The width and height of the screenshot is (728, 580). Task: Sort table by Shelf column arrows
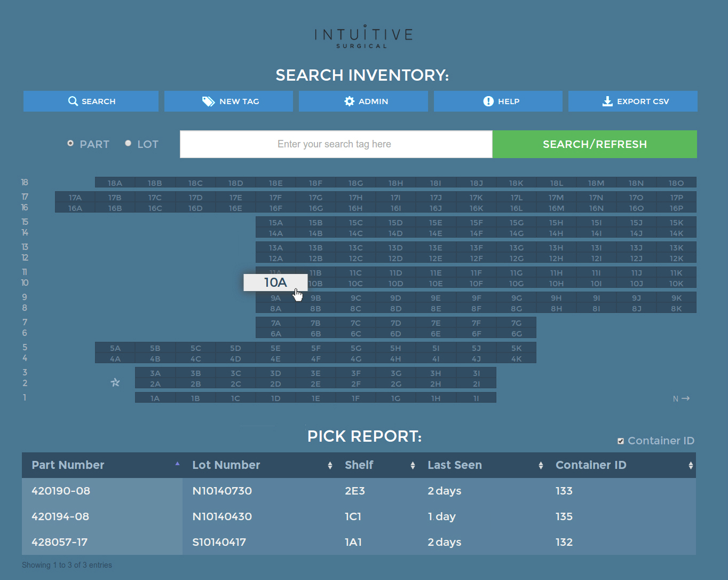tap(413, 466)
